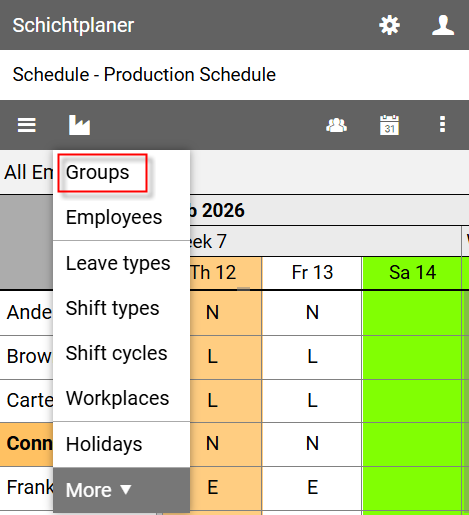The image size is (469, 515).
Task: Click the Schichtplaner app title
Action: [73, 25]
